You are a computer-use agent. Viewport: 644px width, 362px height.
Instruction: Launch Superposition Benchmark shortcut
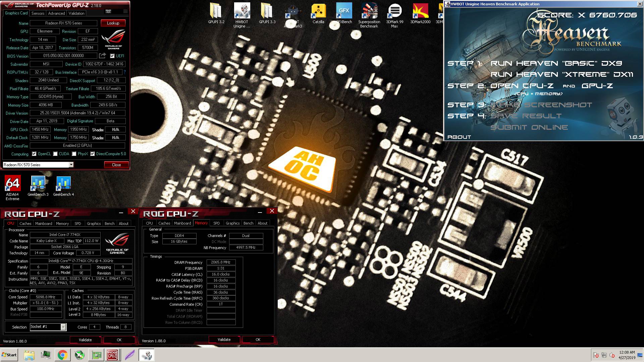[369, 15]
